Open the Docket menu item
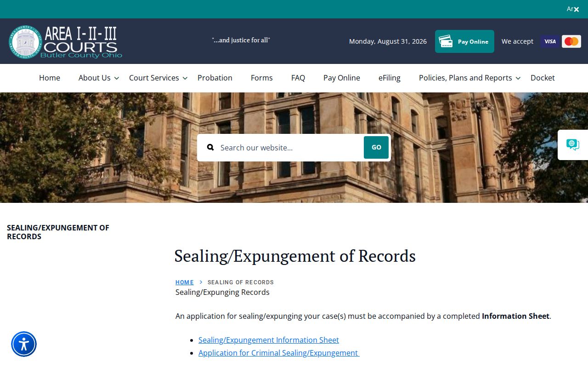Screen dimensions: 588x368 [543, 78]
